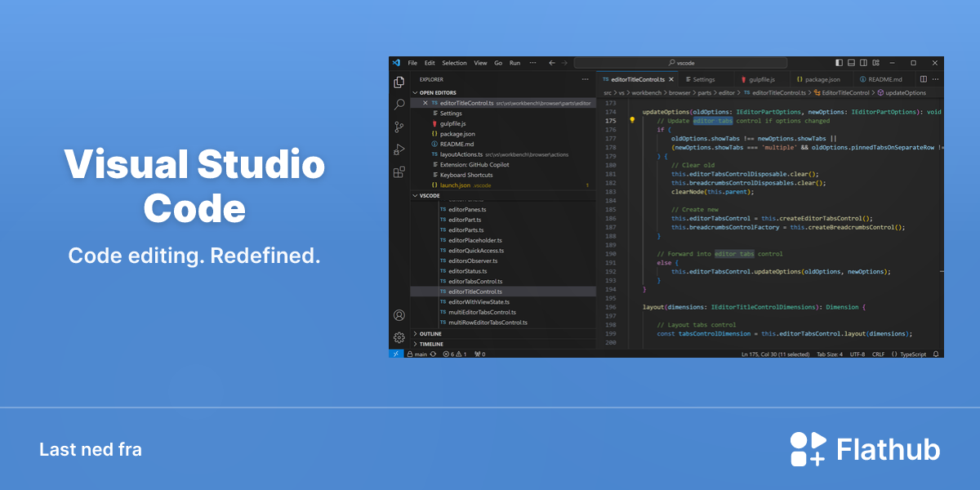Open editorQuickAccess.ts in file tree

click(x=503, y=251)
